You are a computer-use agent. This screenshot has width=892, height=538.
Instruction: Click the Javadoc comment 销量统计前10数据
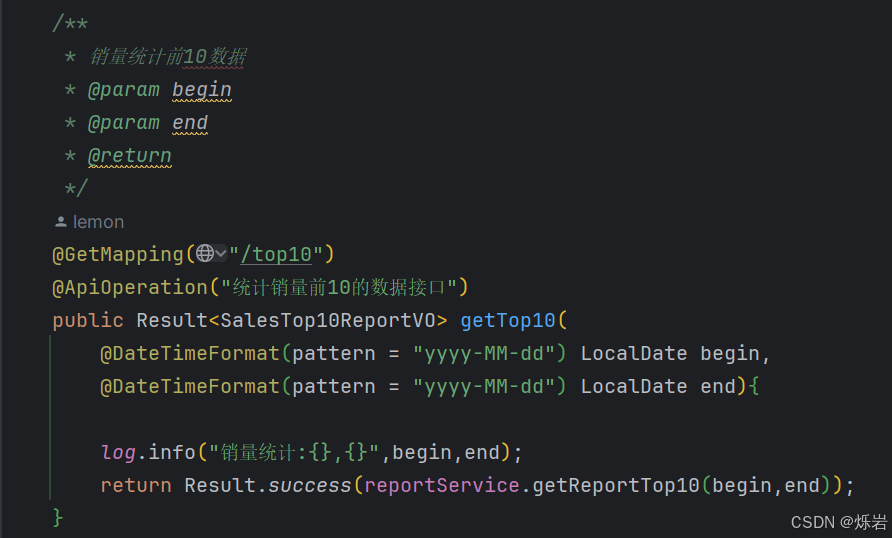coord(168,56)
